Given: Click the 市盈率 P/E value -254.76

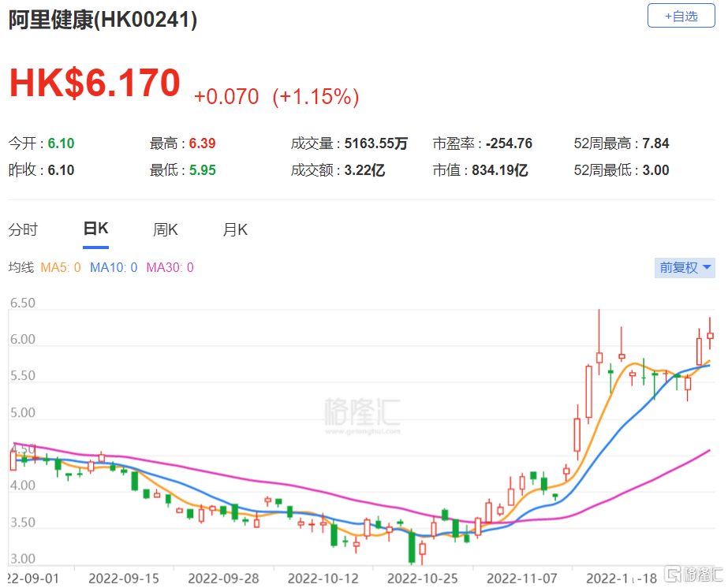Looking at the screenshot, I should point(509,143).
